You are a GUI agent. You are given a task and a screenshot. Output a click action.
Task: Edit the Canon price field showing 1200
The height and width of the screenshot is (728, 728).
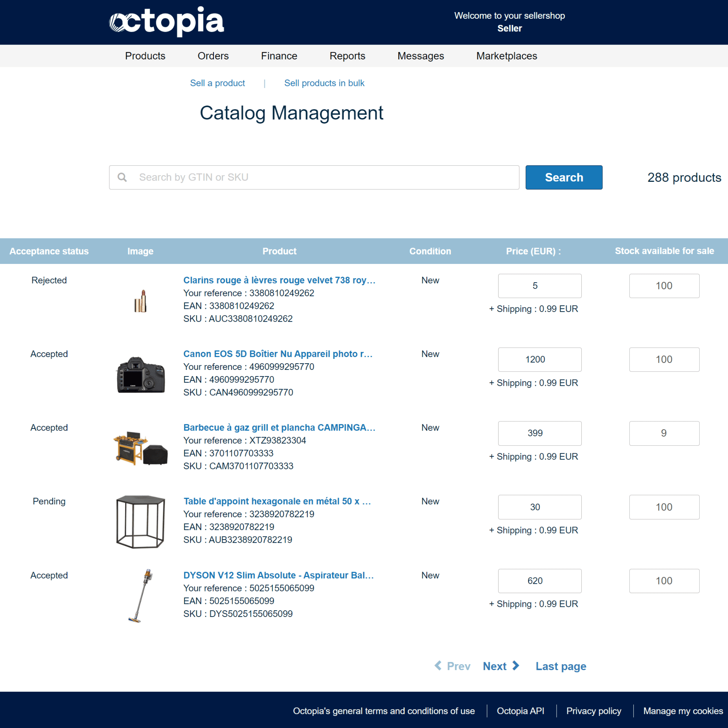(x=540, y=360)
